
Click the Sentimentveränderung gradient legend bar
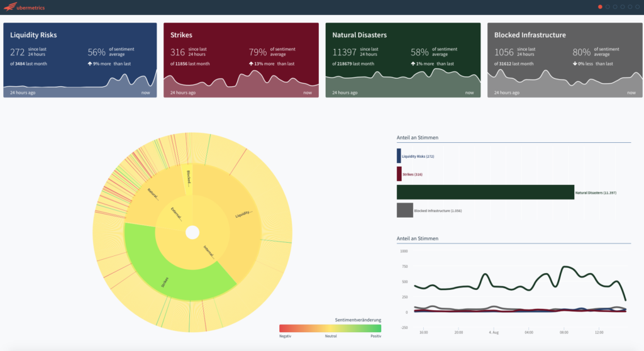330,328
